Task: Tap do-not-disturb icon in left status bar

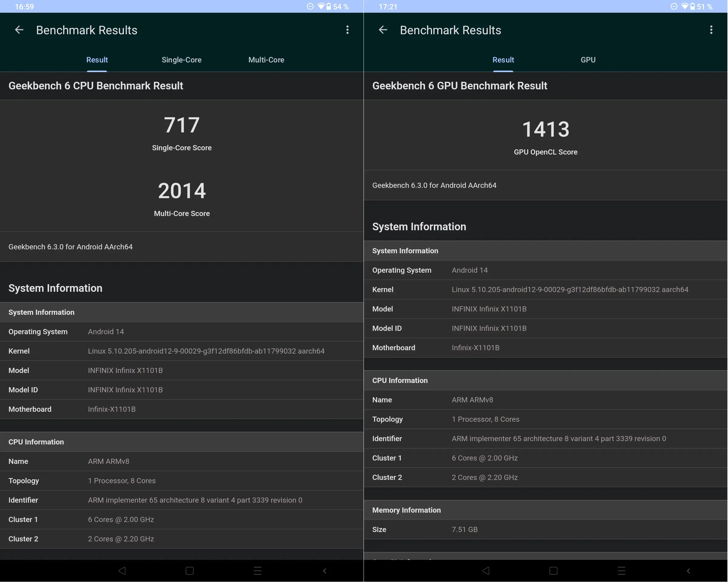Action: click(310, 6)
